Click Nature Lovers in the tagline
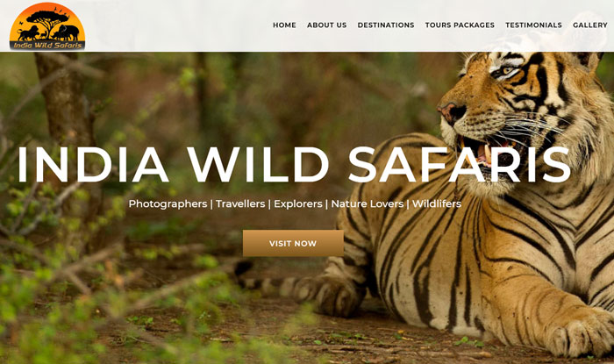Viewport: 614px width, 364px height. (368, 203)
